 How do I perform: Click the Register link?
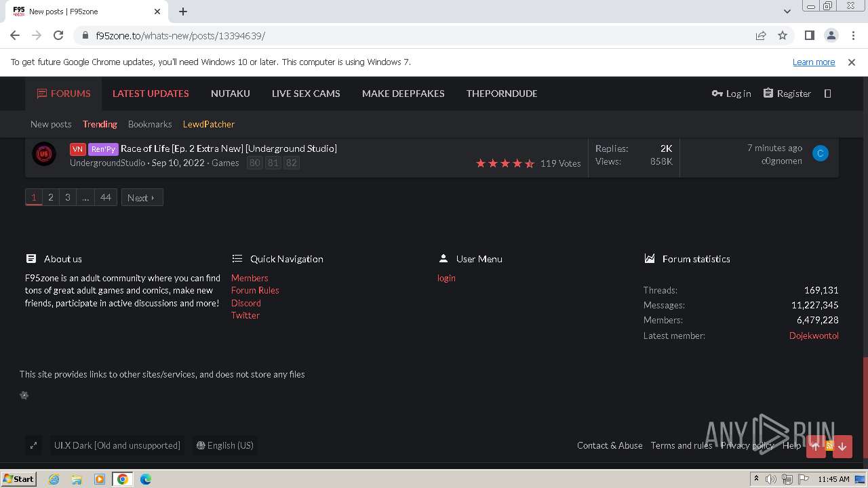(787, 94)
